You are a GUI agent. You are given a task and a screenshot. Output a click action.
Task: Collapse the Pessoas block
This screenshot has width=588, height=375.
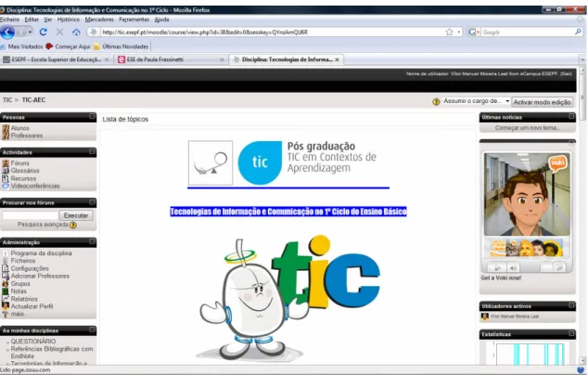pos(92,117)
